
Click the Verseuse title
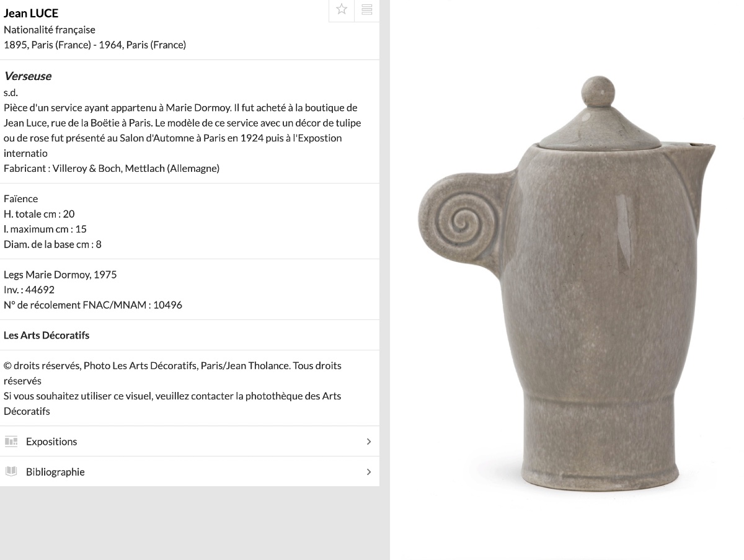27,76
